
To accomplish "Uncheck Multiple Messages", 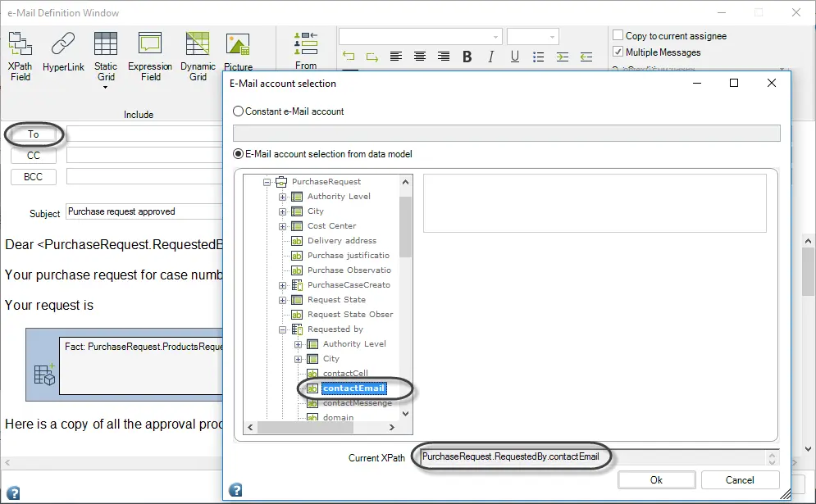I will click(x=618, y=52).
